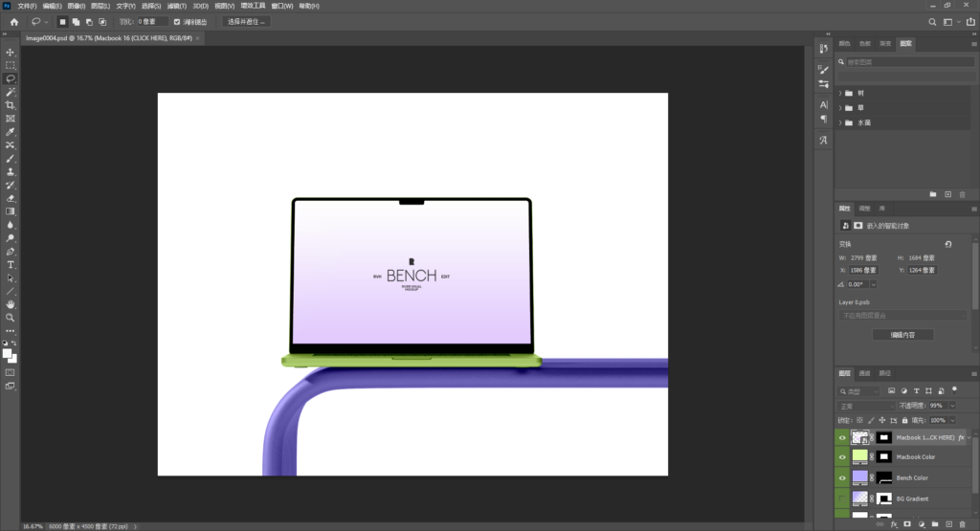This screenshot has height=531, width=980.
Task: Click the 编辑内容 button
Action: [x=902, y=335]
